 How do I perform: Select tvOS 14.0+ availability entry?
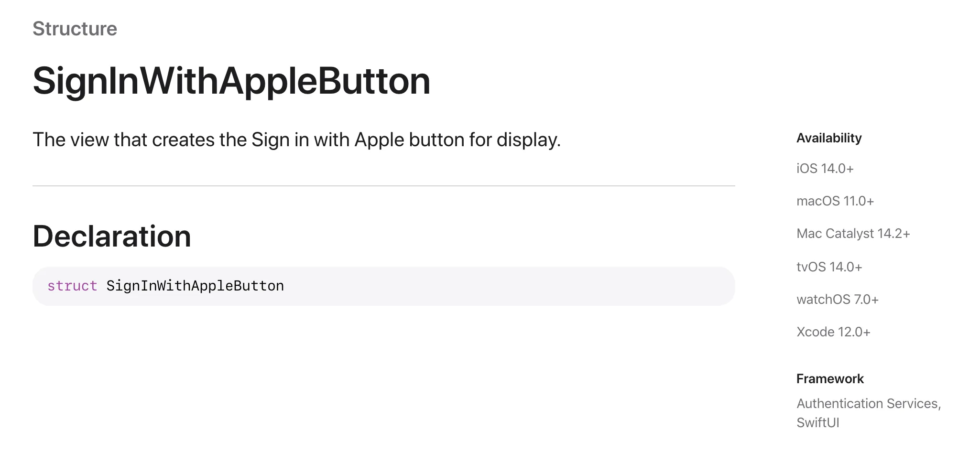click(829, 267)
